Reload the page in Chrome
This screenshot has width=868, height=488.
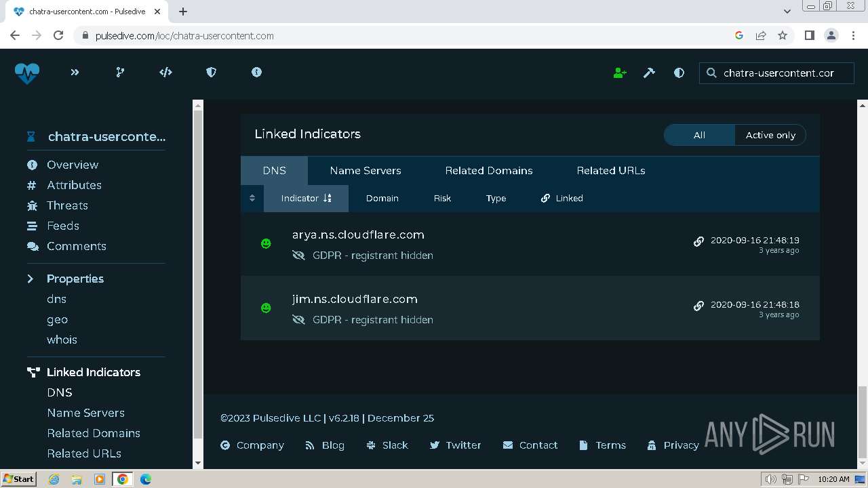tap(58, 35)
